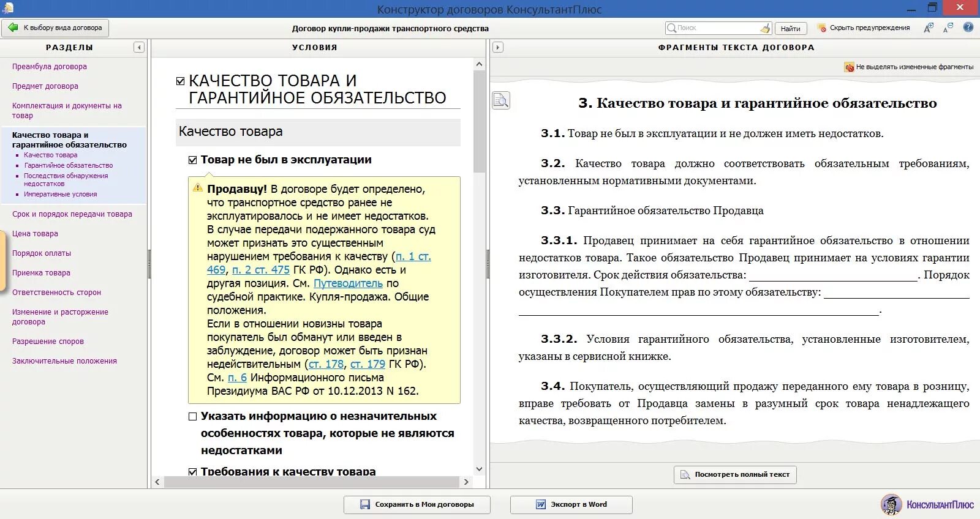
Task: Open link 'п. 2 ст. 475'
Action: coord(261,270)
